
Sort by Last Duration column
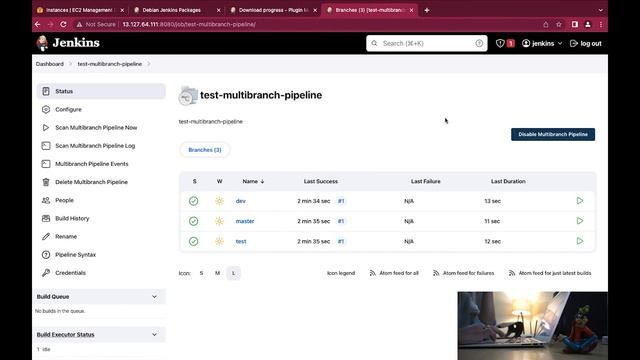click(508, 181)
